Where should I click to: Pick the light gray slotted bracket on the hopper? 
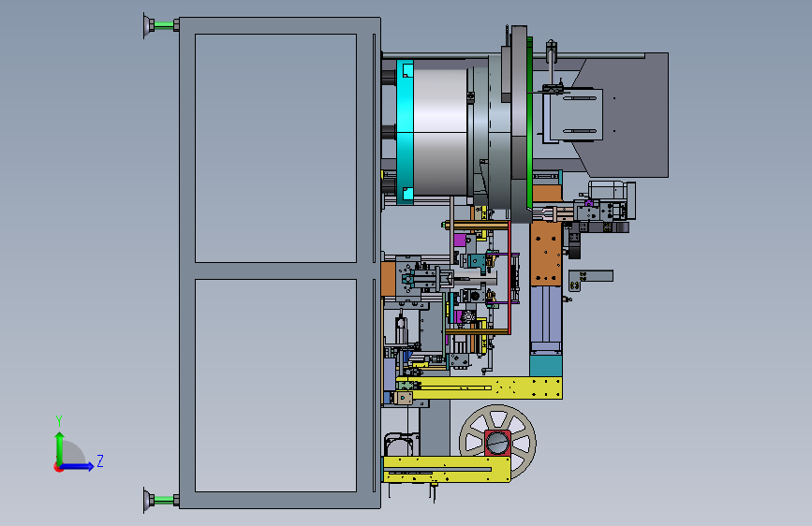tap(576, 114)
